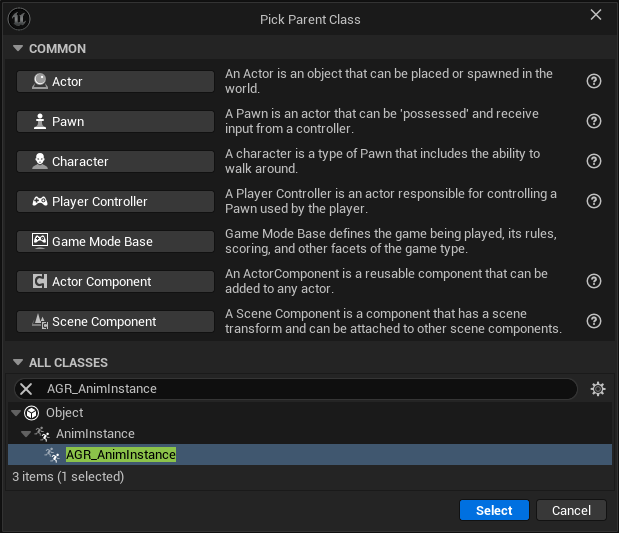Click the AnimInstance running-figure icon
Image resolution: width=619 pixels, height=533 pixels.
[x=42, y=434]
